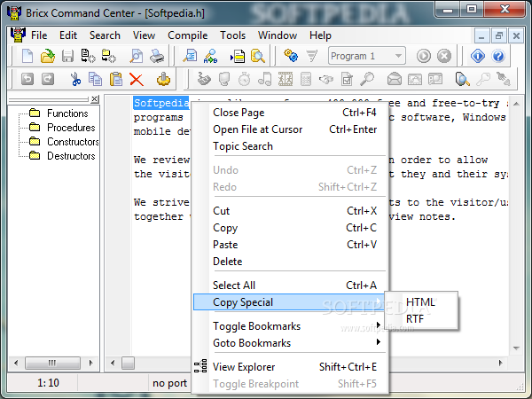
Task: Open the Message envelope tool icon
Action: 395,80
